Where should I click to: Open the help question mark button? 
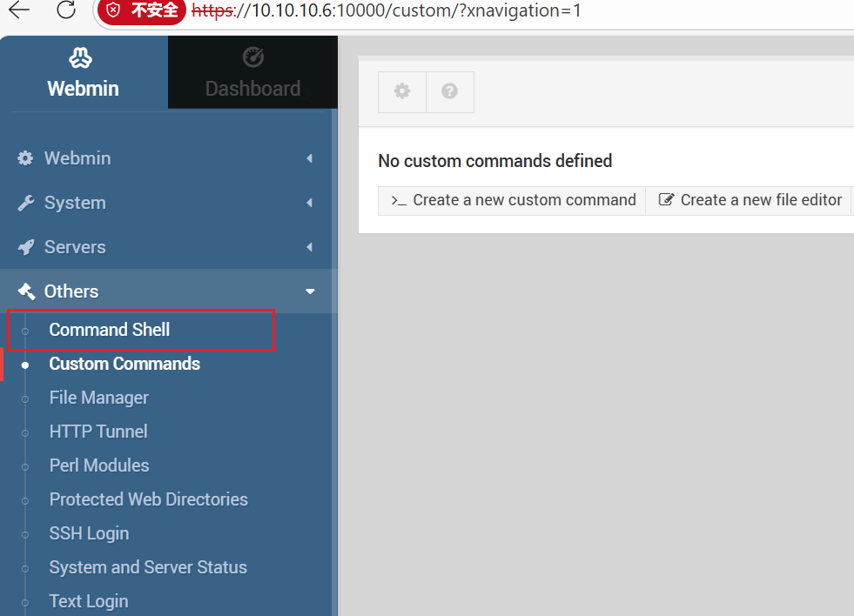[x=450, y=91]
